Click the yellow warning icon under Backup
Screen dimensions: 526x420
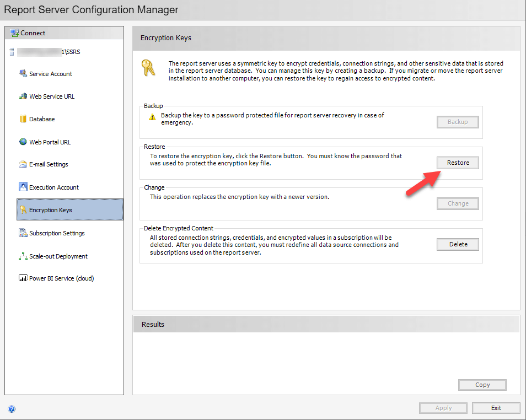(152, 117)
